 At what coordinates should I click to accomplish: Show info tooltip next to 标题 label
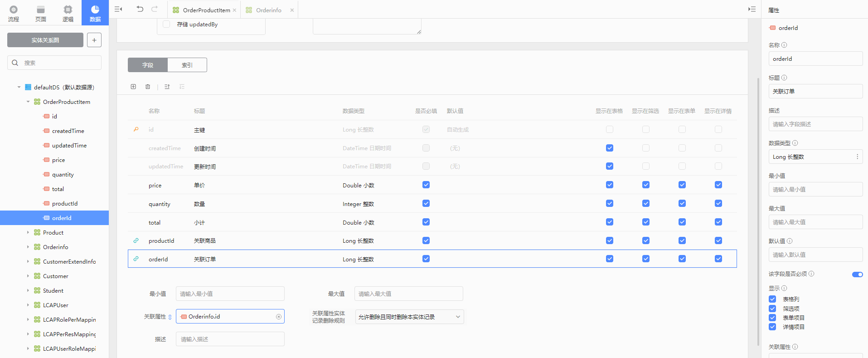784,78
